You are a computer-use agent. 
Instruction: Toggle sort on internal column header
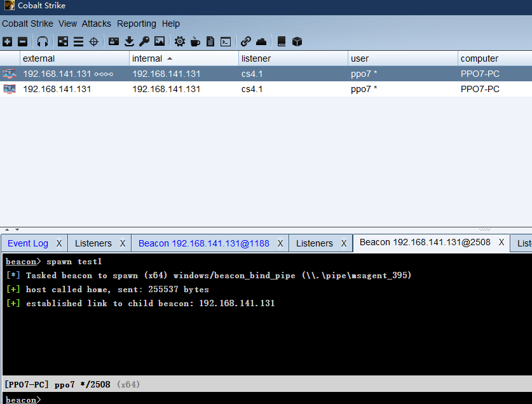click(184, 58)
